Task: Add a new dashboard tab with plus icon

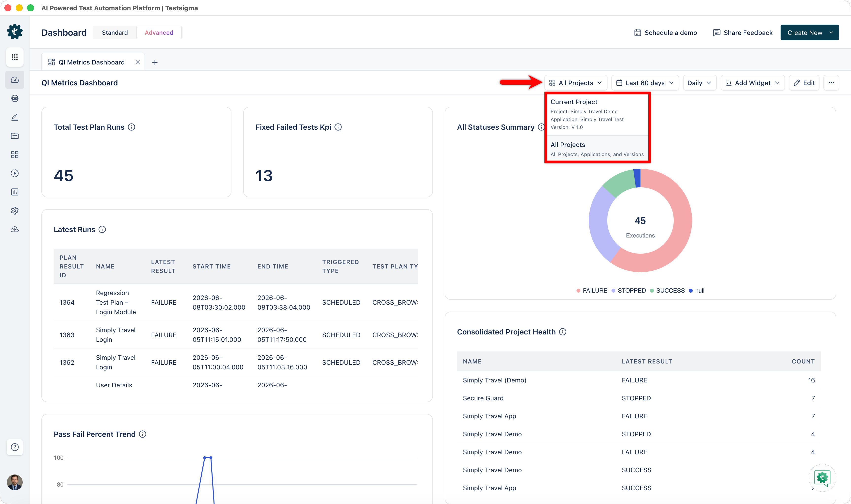Action: (x=155, y=63)
